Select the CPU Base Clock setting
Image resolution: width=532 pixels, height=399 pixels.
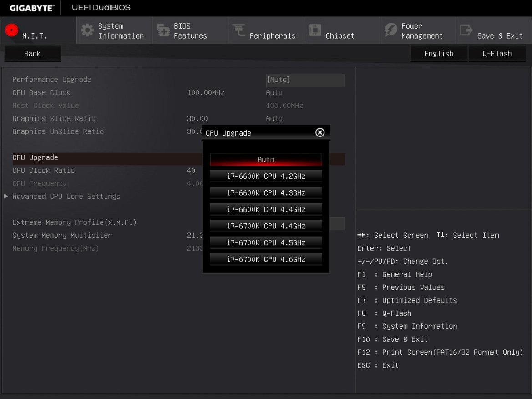(41, 93)
